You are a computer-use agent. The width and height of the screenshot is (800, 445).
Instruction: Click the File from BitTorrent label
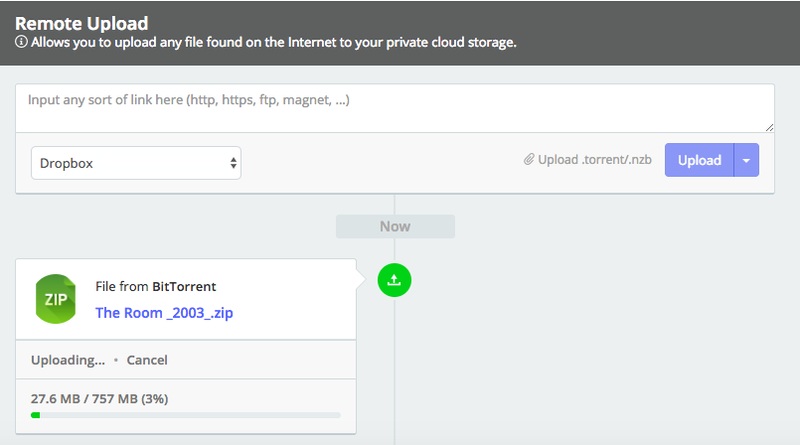click(155, 287)
